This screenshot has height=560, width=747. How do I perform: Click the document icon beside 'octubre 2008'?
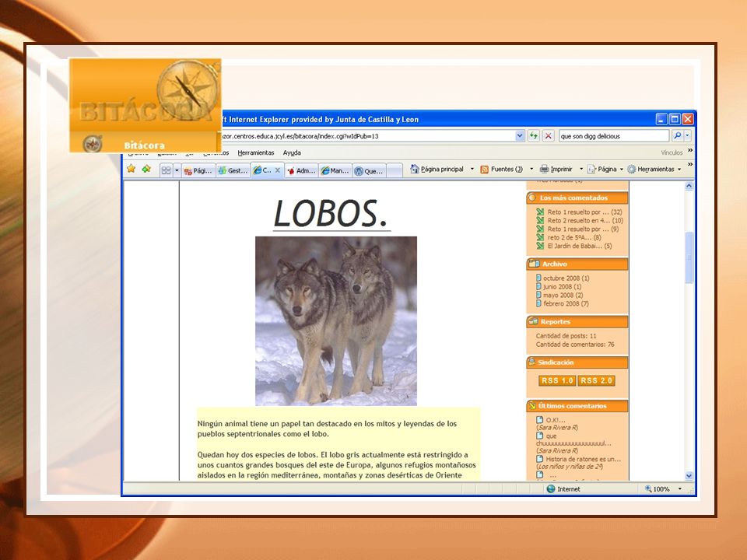pos(538,278)
